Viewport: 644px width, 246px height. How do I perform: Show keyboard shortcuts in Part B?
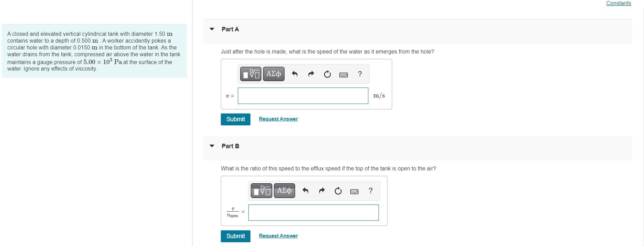pos(354,191)
